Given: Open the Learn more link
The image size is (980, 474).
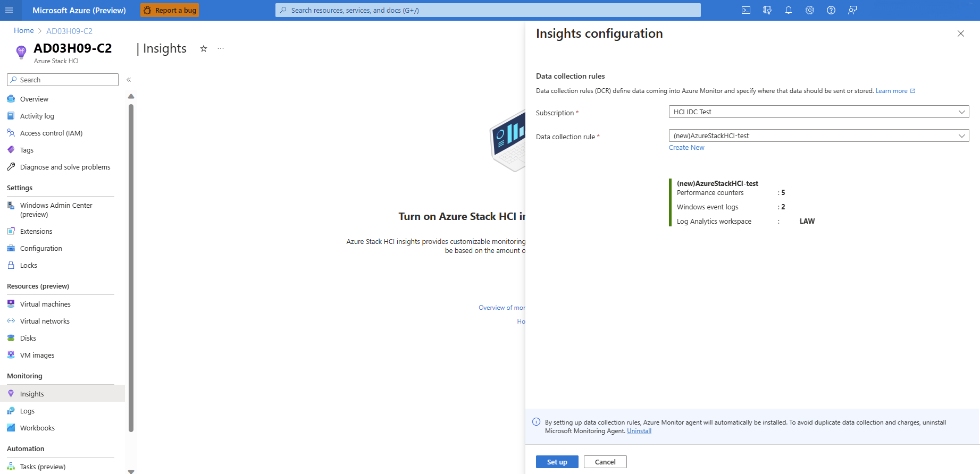Looking at the screenshot, I should pyautogui.click(x=895, y=91).
